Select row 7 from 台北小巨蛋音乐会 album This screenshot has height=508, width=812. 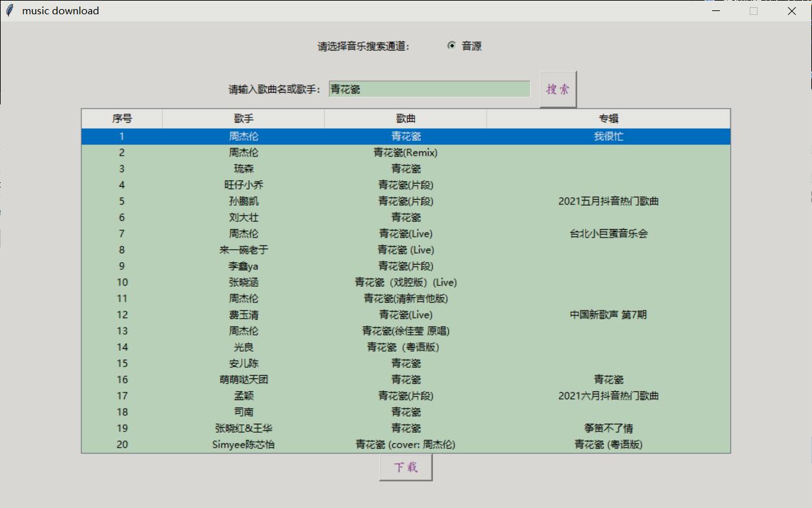tap(405, 234)
